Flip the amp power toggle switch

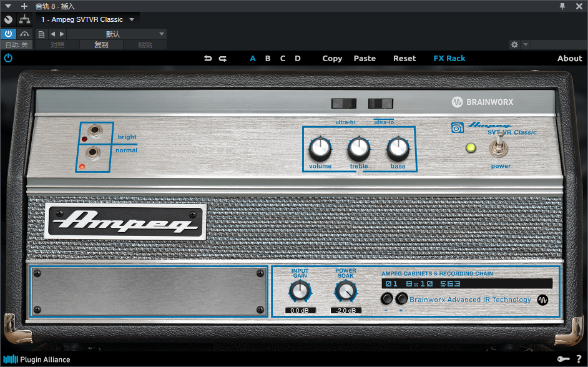point(499,145)
